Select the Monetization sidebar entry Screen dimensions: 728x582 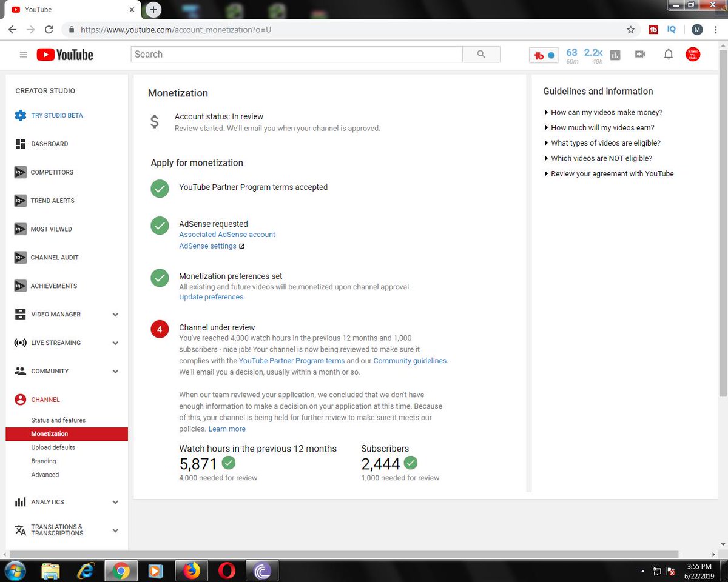point(67,434)
